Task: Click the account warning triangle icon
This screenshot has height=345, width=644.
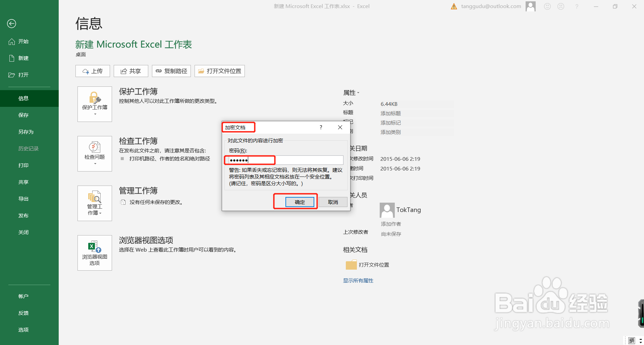Action: [x=454, y=6]
